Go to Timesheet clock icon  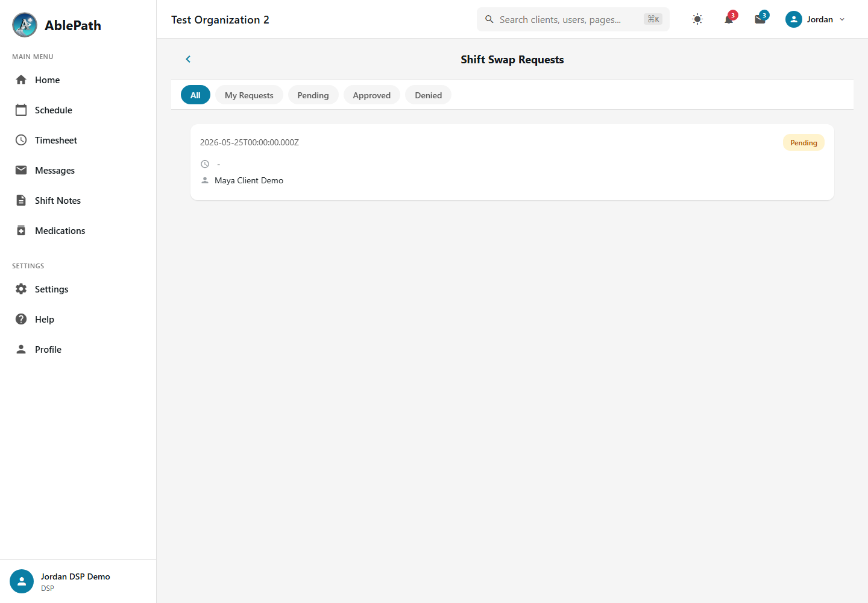[21, 140]
